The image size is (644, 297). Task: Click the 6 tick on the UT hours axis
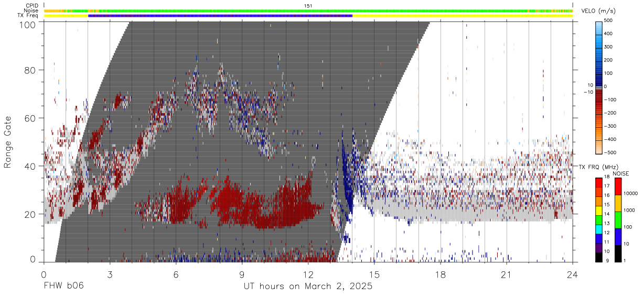coord(176,274)
